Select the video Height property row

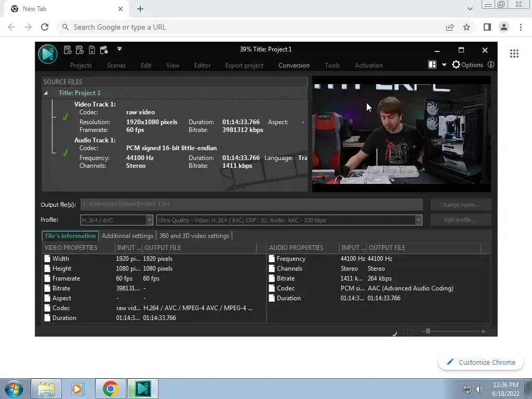[x=154, y=269]
